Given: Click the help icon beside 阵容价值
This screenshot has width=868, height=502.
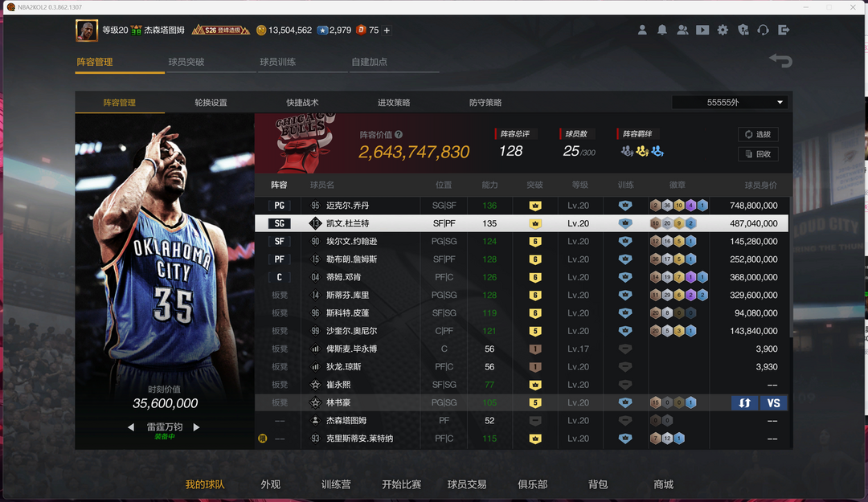Looking at the screenshot, I should (399, 134).
